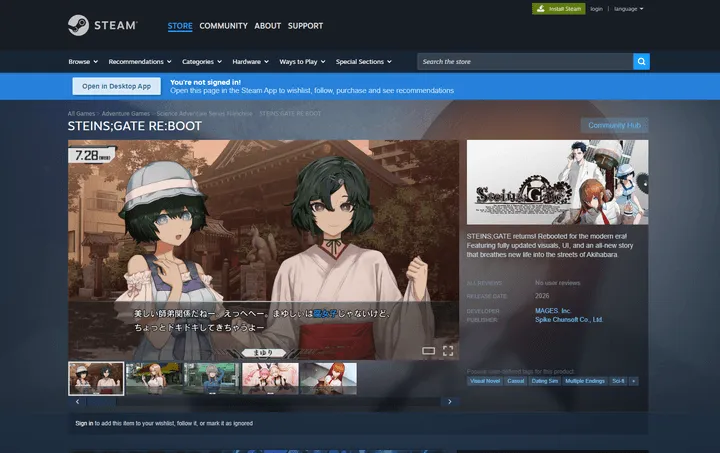720x453 pixels.
Task: Click Science Adventure Series Franchise breadcrumb
Action: [x=204, y=113]
